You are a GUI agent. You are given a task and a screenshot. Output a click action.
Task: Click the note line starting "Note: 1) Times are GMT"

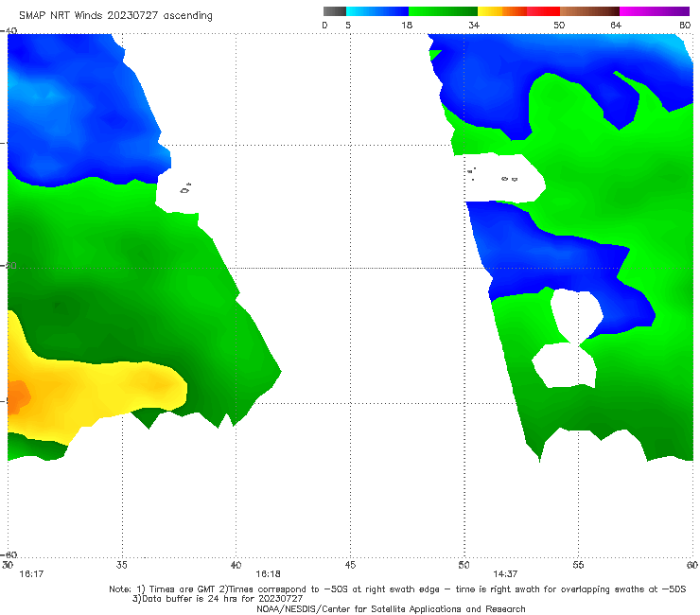point(397,589)
